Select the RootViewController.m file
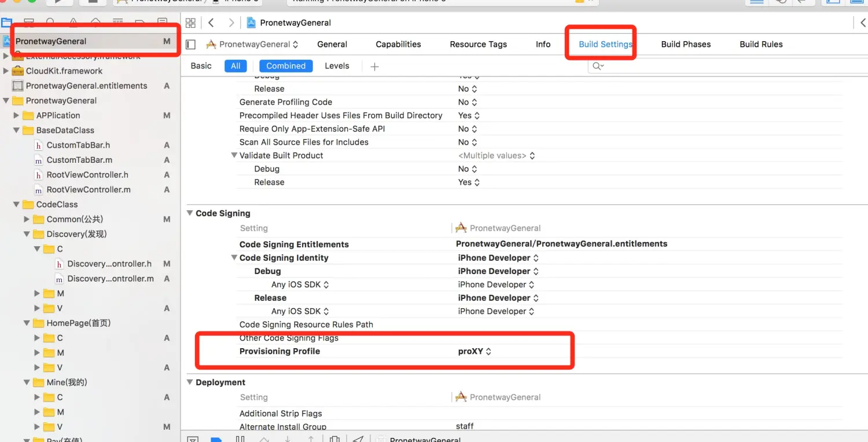This screenshot has width=868, height=442. click(90, 190)
